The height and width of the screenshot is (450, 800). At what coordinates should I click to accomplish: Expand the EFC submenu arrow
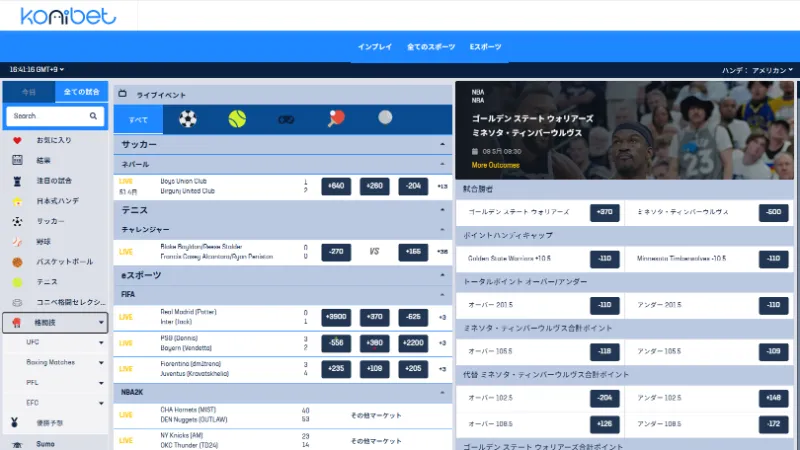[x=101, y=403]
